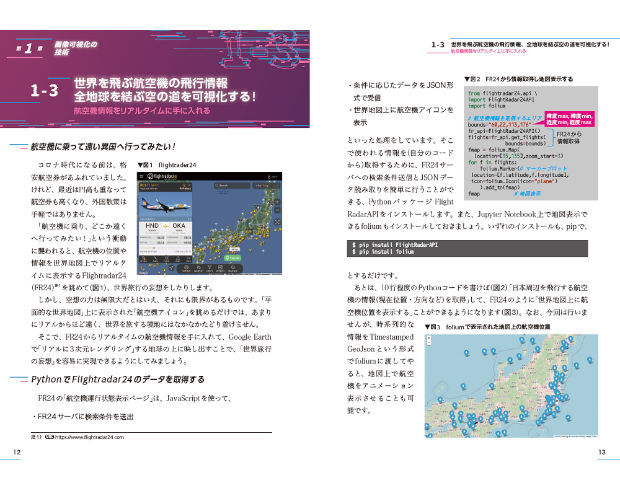Image resolution: width=620 pixels, height=500 pixels.
Task: Click the 図1 flightradar24 figure caption
Action: 166,165
